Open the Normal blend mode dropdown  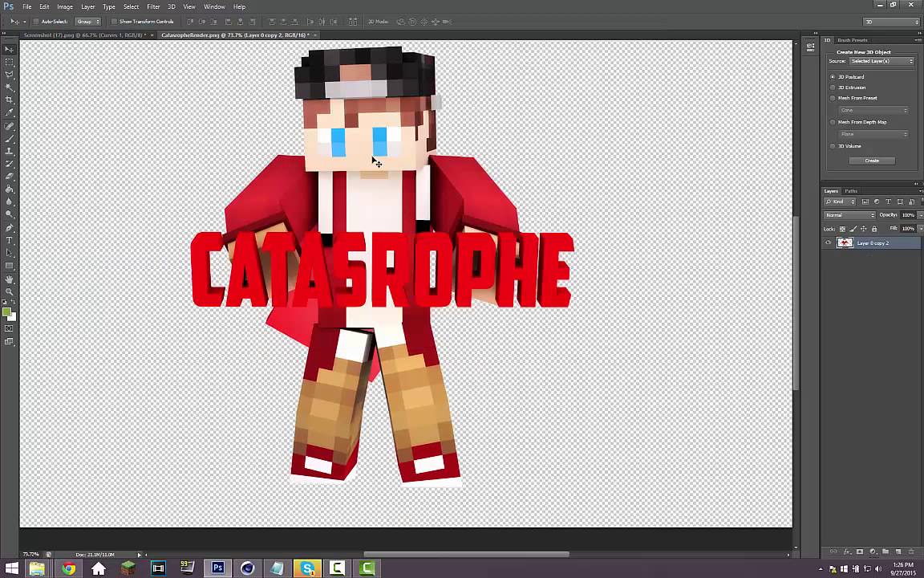click(x=849, y=215)
